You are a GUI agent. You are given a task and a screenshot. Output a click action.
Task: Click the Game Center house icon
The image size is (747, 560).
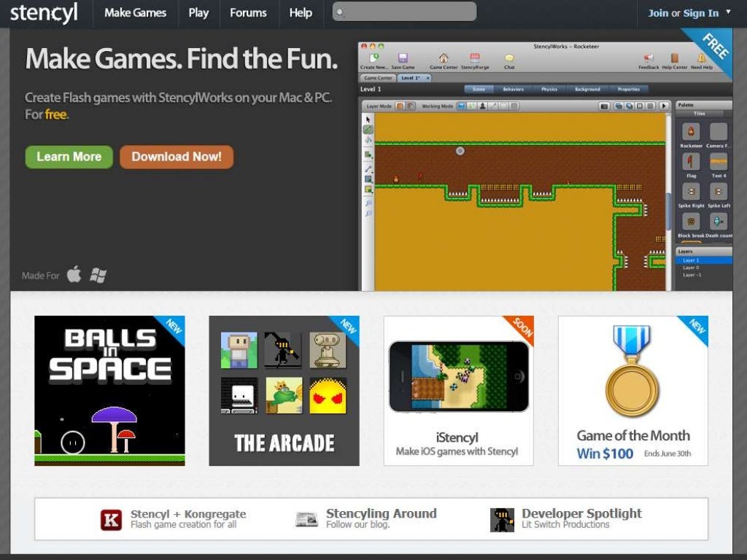(x=444, y=58)
